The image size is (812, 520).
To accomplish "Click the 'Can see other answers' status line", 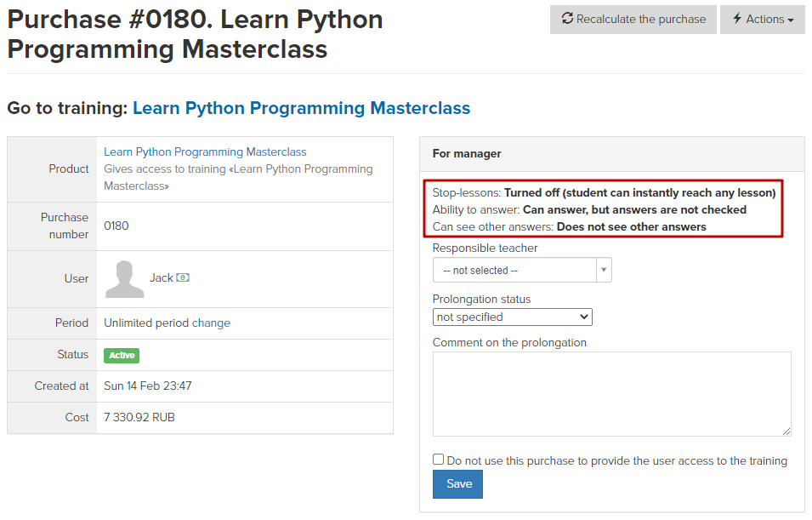I will (569, 227).
